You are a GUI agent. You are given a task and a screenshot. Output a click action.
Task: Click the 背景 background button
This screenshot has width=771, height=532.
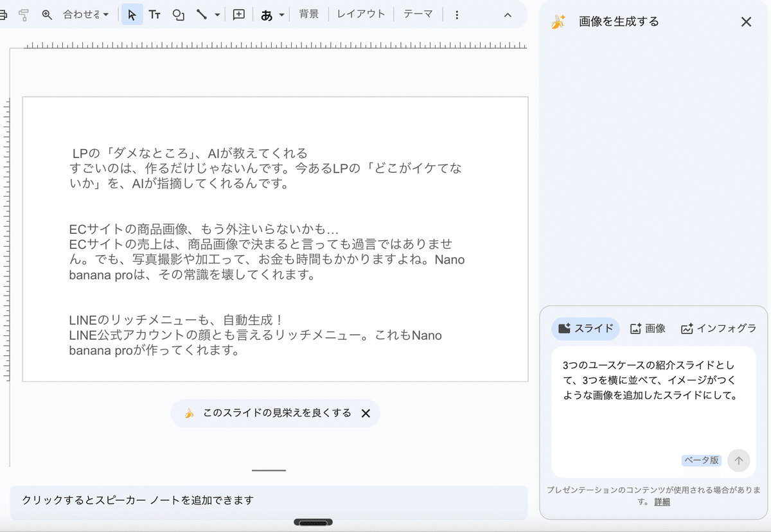pyautogui.click(x=309, y=14)
